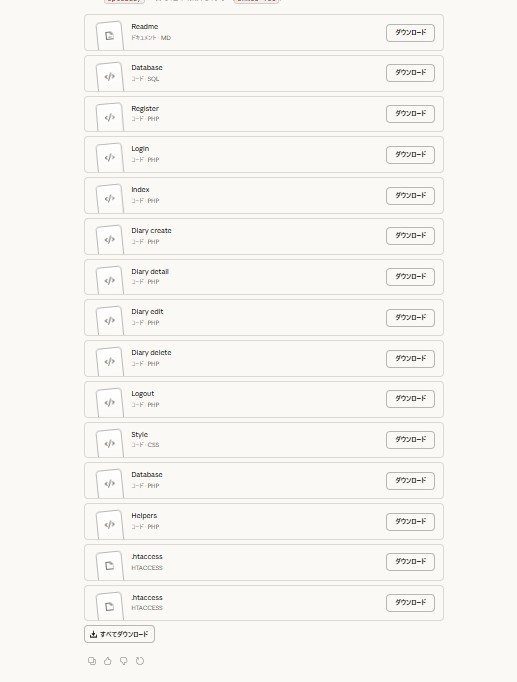Screen dimensions: 517x682
Task: Download the Diary delete PHP file
Action: 410,359
